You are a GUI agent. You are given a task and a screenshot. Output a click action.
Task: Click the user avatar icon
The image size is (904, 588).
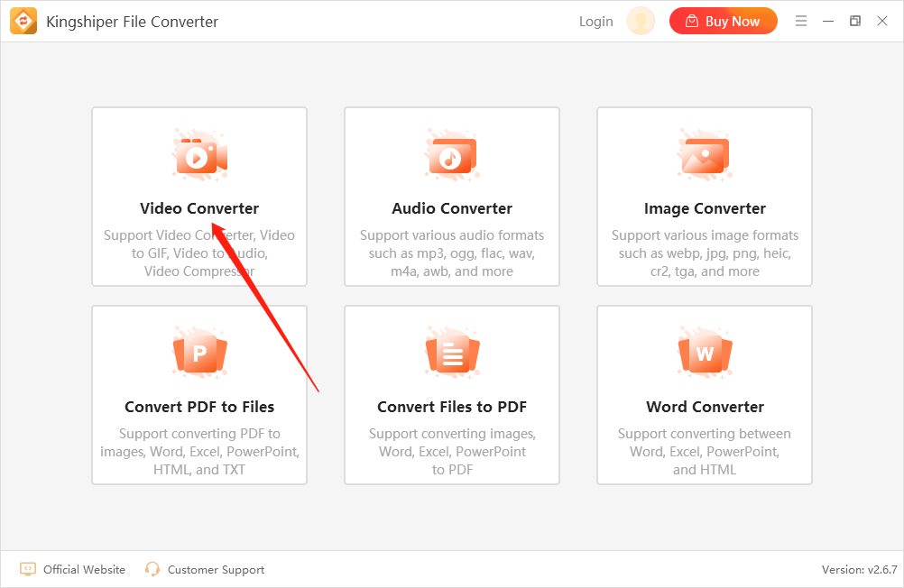(x=641, y=22)
